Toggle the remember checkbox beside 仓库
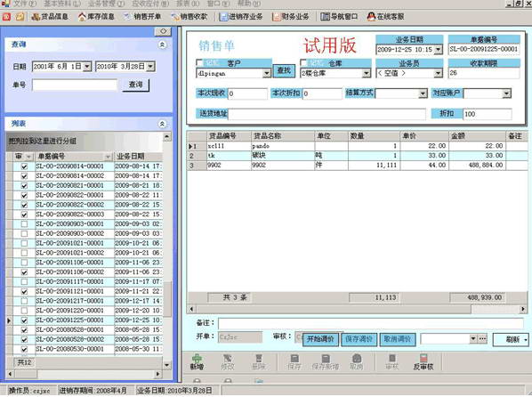Viewport: 532px width, 397px height. coord(303,62)
